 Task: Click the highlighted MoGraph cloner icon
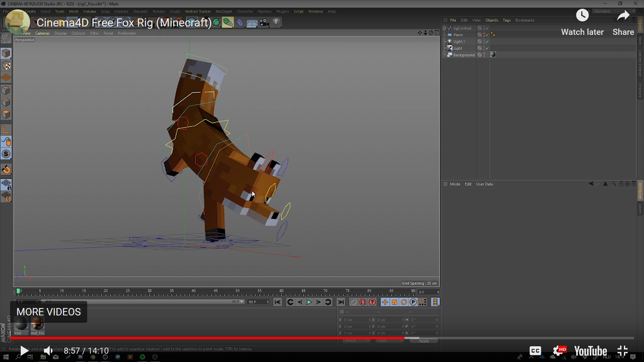pyautogui.click(x=228, y=22)
